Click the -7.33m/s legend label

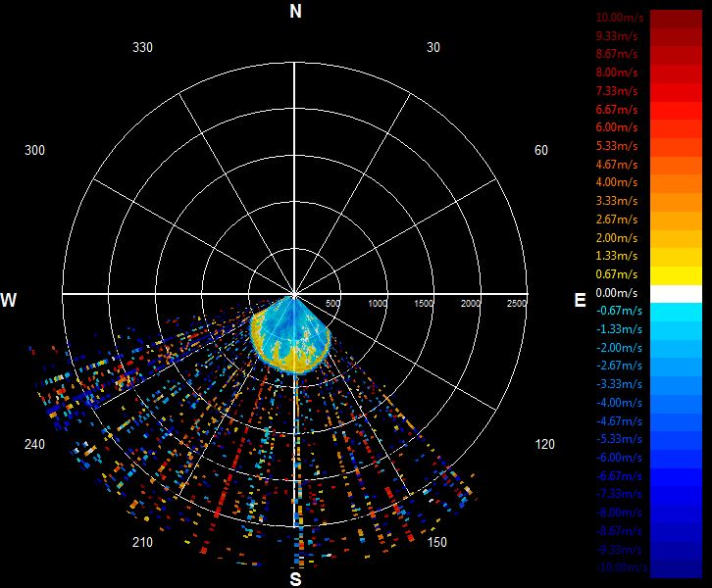[619, 494]
